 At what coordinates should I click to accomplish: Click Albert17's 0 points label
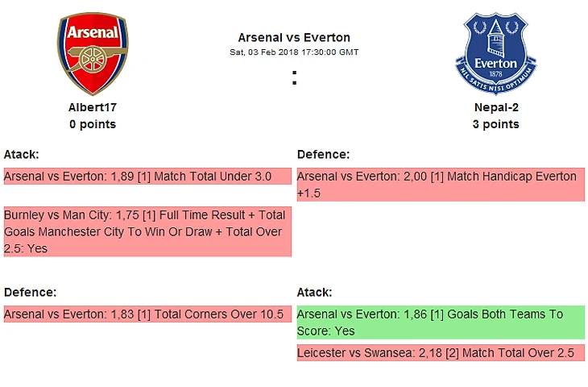coord(92,124)
